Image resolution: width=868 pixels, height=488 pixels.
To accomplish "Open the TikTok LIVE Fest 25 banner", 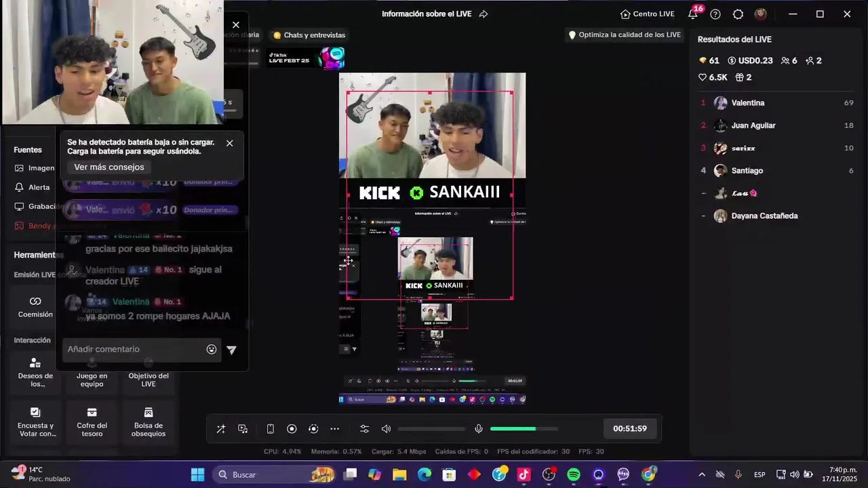I will (306, 58).
